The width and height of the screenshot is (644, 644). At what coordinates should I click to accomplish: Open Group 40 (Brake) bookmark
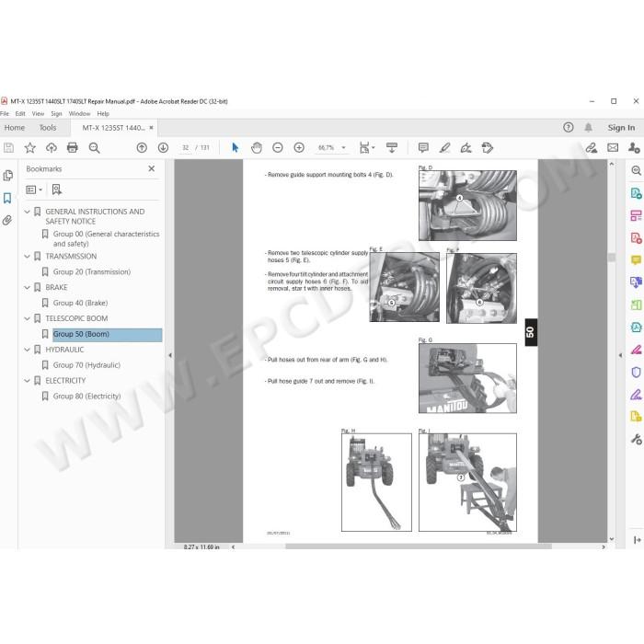[x=80, y=303]
